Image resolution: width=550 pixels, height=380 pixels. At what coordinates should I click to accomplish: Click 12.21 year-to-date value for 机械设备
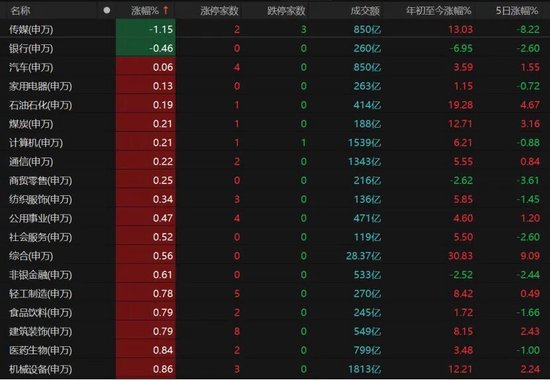click(460, 369)
